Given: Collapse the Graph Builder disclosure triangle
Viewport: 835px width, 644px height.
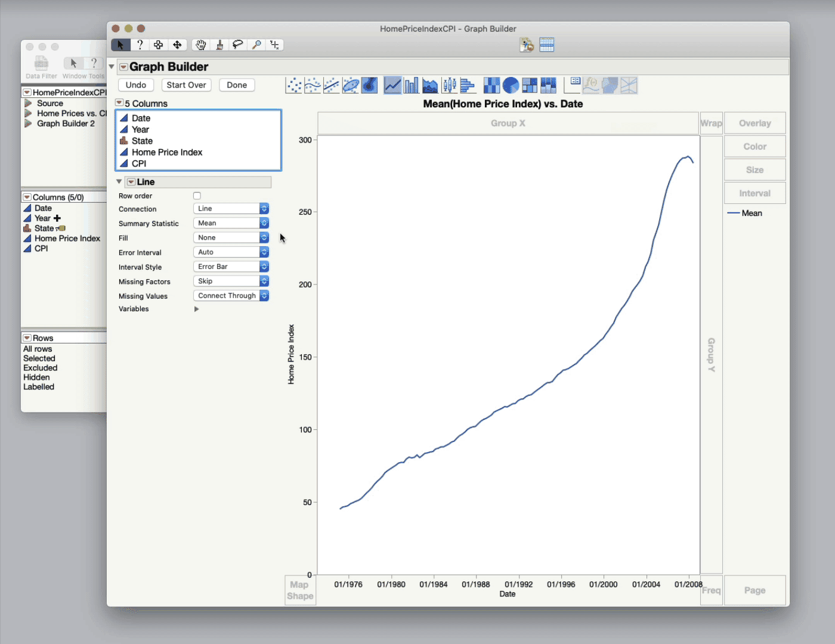Looking at the screenshot, I should point(111,67).
